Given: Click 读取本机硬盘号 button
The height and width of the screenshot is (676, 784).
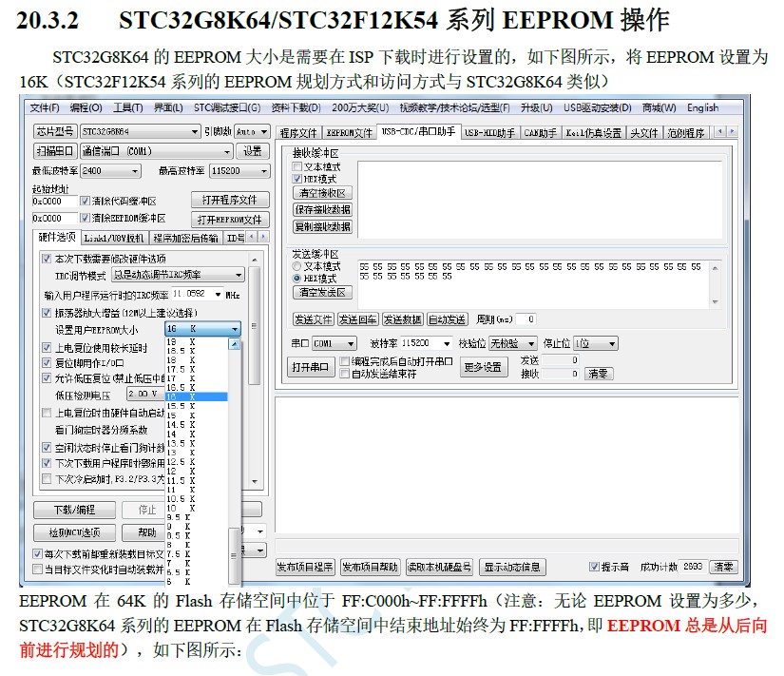Looking at the screenshot, I should 440,567.
